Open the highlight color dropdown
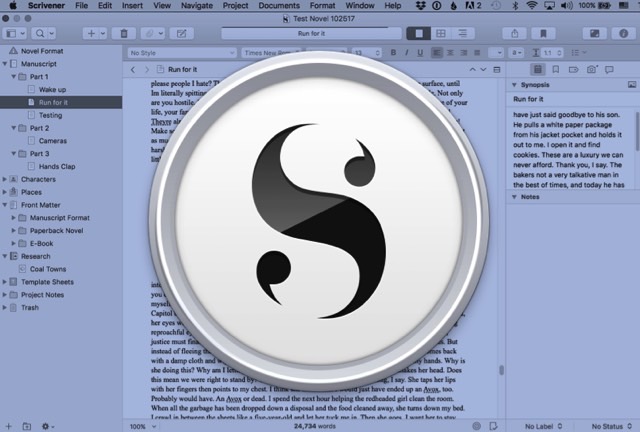 tap(517, 53)
